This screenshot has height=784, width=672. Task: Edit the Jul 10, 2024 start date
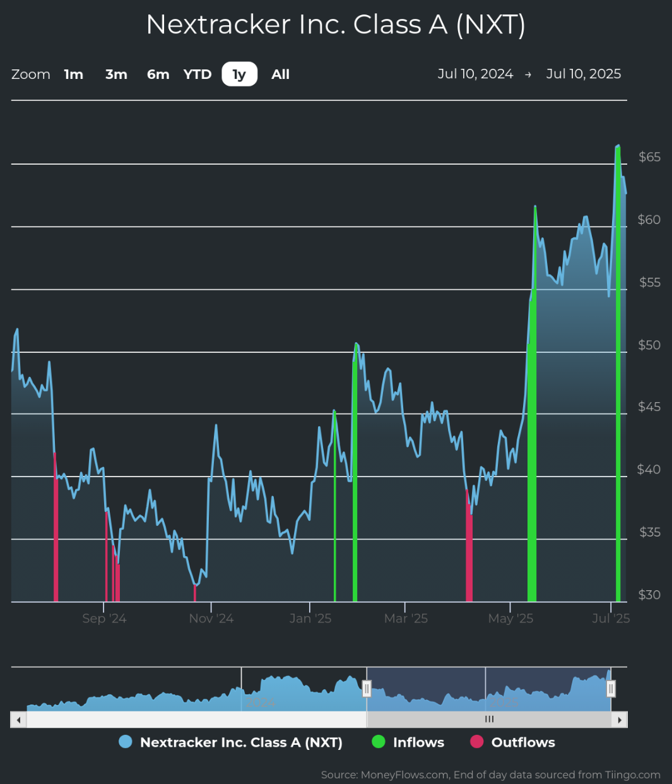pyautogui.click(x=475, y=74)
